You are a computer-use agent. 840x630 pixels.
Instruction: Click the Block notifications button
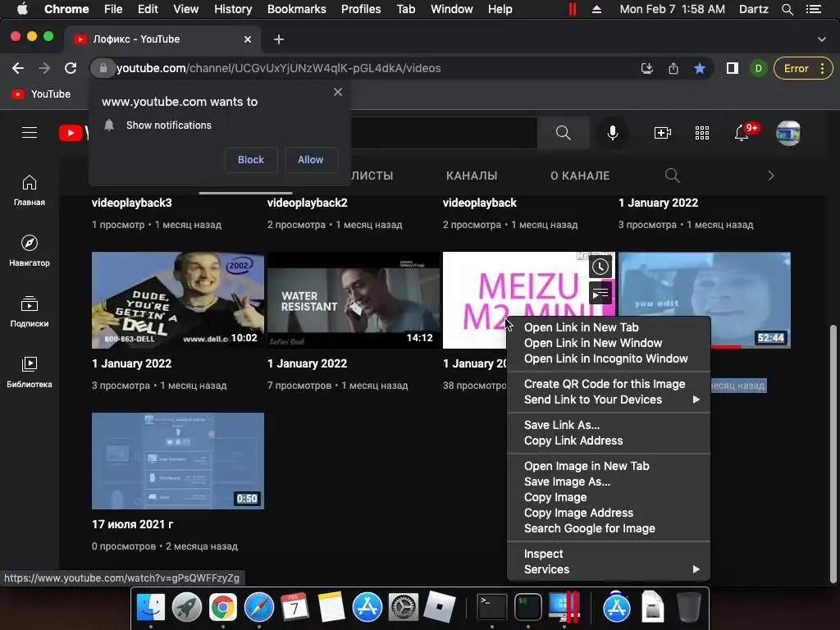[251, 160]
